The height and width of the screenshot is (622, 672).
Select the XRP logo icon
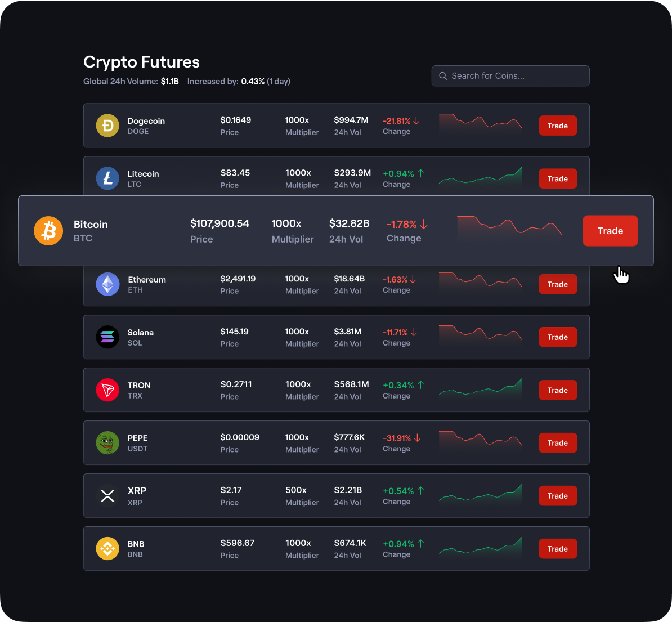tap(107, 496)
